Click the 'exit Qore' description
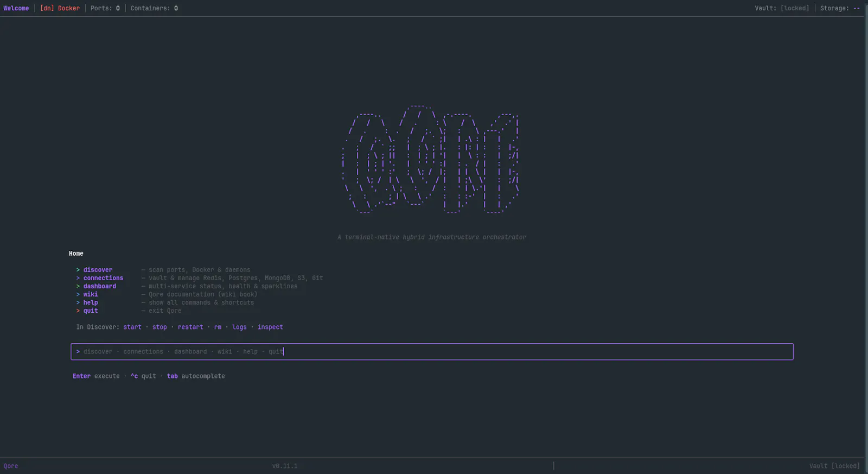This screenshot has width=868, height=474. pyautogui.click(x=165, y=311)
